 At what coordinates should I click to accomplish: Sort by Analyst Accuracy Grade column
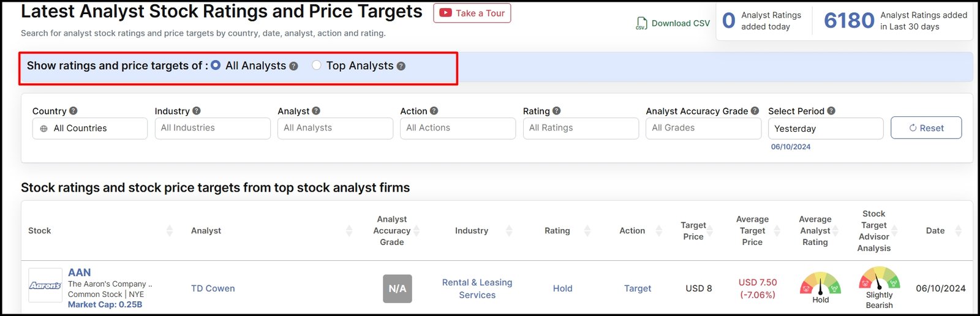point(417,231)
